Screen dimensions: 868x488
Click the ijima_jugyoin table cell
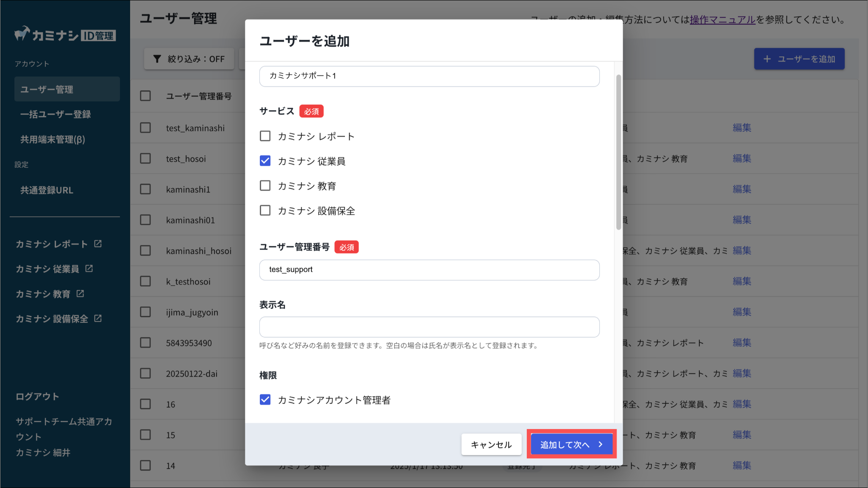[x=192, y=312]
